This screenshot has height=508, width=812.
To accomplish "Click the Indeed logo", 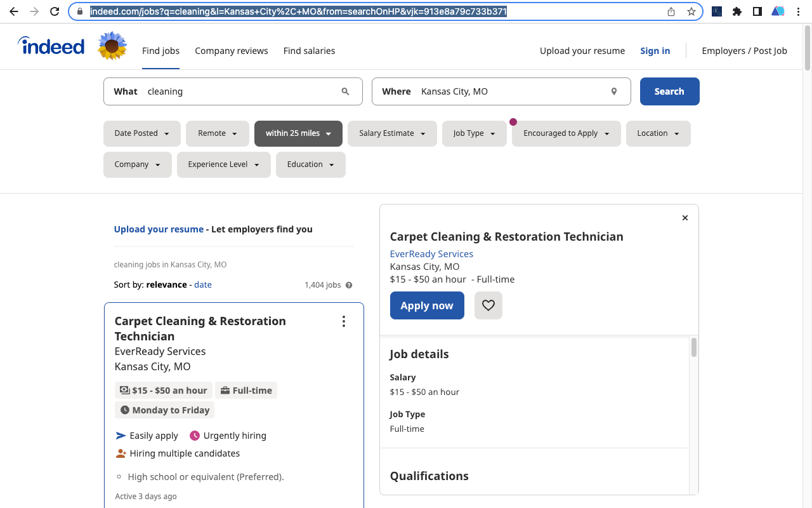I will tap(51, 46).
